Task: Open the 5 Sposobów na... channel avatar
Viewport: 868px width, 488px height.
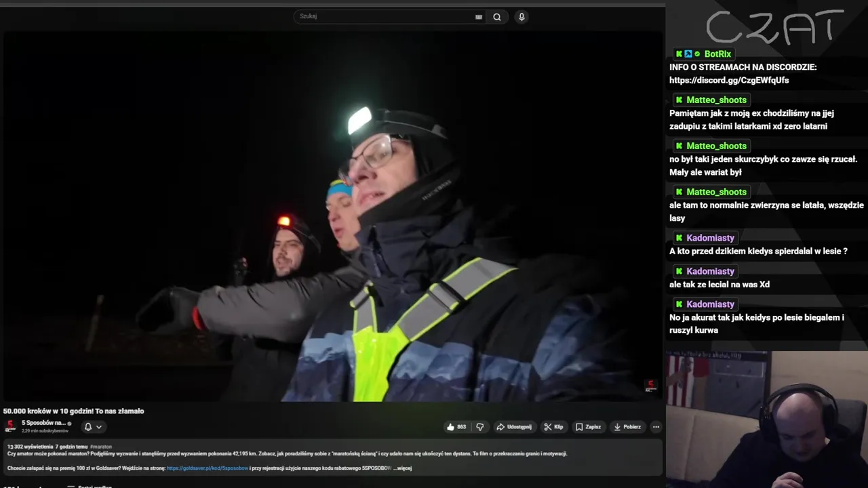Action: pos(10,426)
